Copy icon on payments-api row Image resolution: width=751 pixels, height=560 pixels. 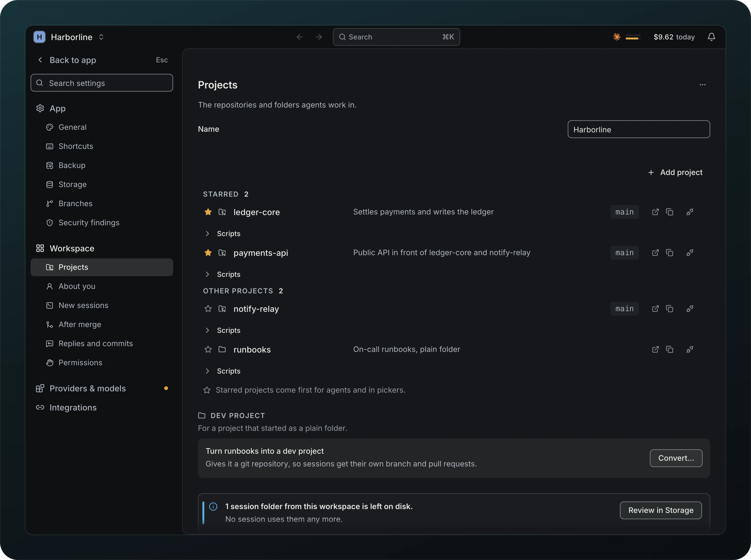pos(669,253)
